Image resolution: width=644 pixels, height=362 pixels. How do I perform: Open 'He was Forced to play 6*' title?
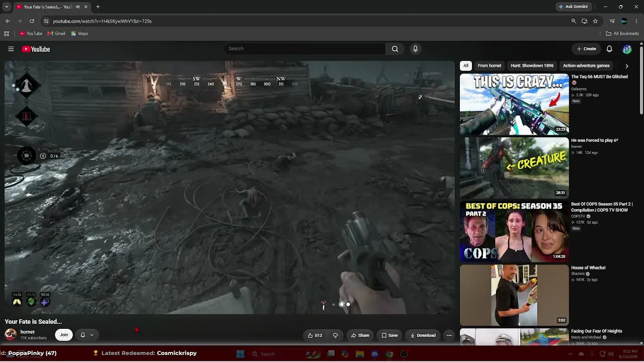(595, 140)
